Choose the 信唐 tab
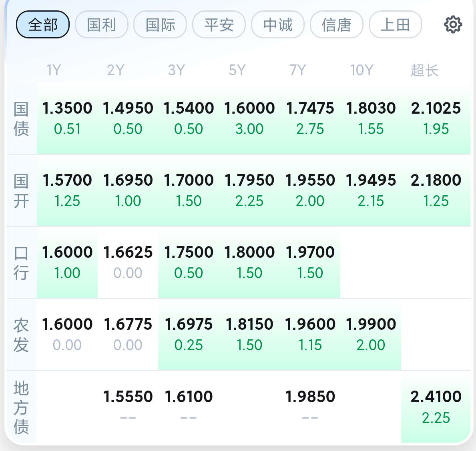476x451 pixels. coord(336,24)
